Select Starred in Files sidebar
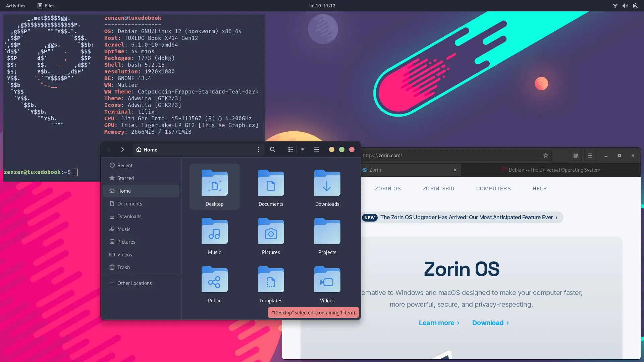This screenshot has height=362, width=644. pos(141,178)
